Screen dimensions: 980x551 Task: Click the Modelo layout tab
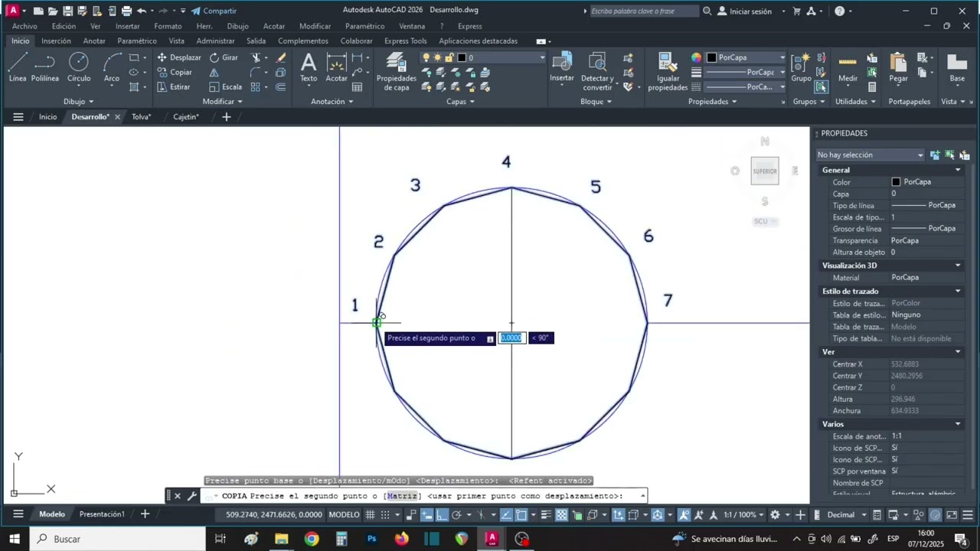click(x=52, y=514)
